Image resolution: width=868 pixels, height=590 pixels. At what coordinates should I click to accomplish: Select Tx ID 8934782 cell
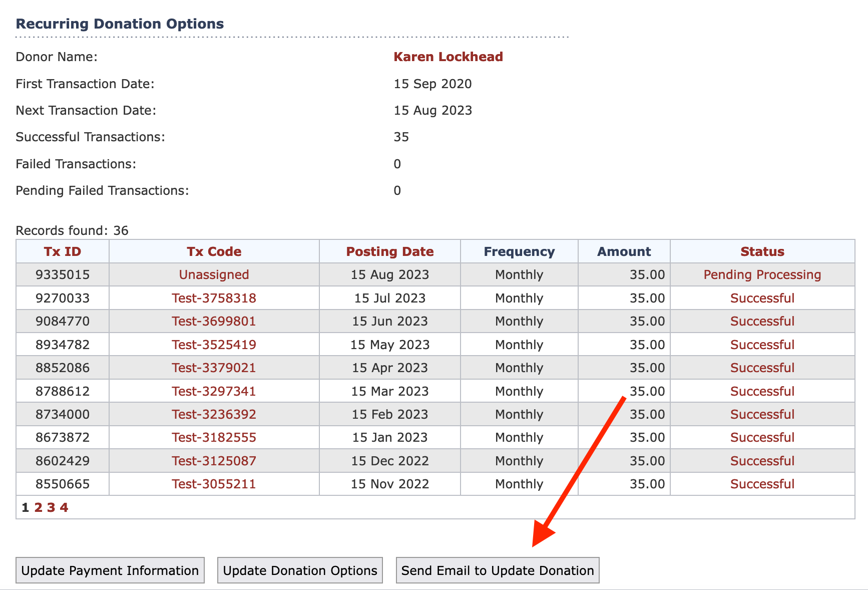tap(63, 345)
